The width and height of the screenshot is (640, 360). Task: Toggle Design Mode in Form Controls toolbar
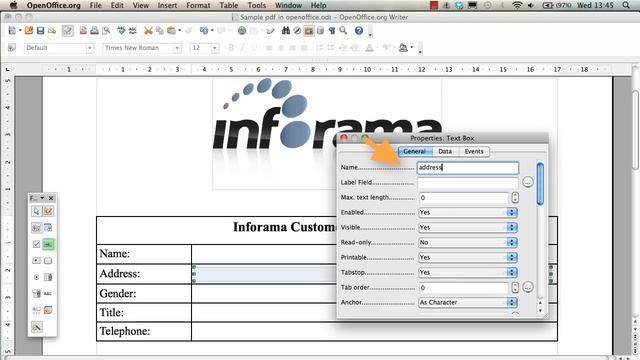pyautogui.click(x=48, y=211)
